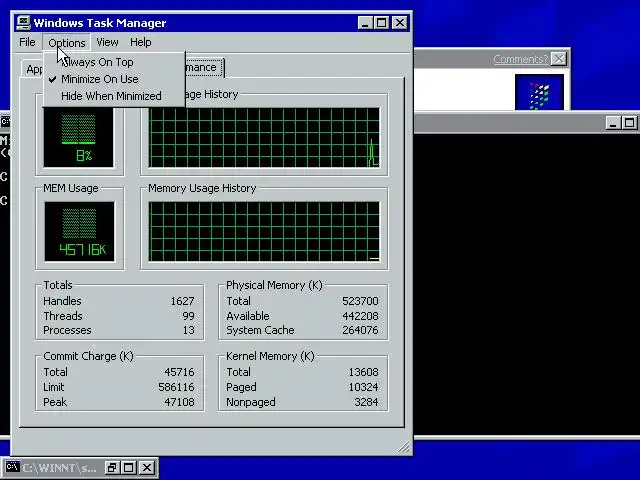Close the open Options menu
This screenshot has height=480, width=640.
67,42
